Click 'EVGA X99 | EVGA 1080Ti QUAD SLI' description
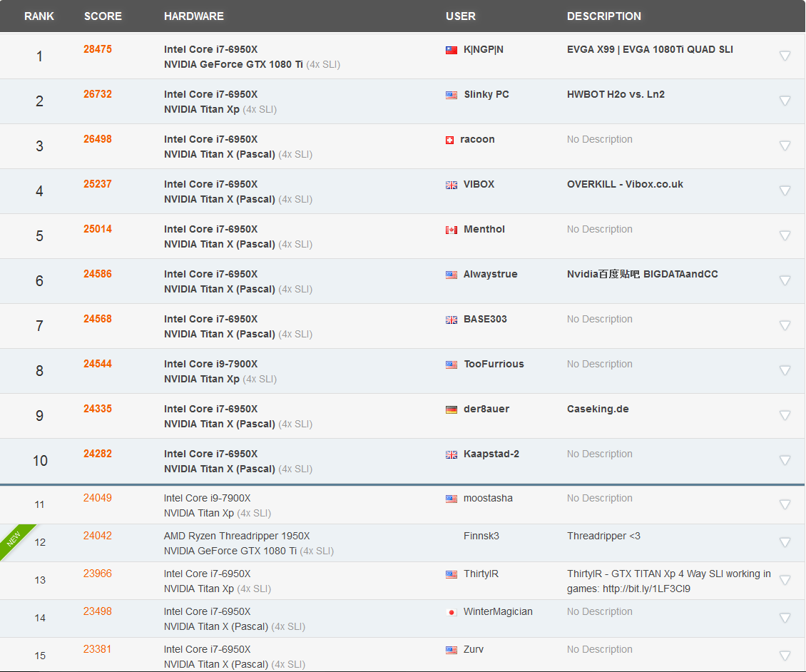The width and height of the screenshot is (806, 672). (x=650, y=49)
